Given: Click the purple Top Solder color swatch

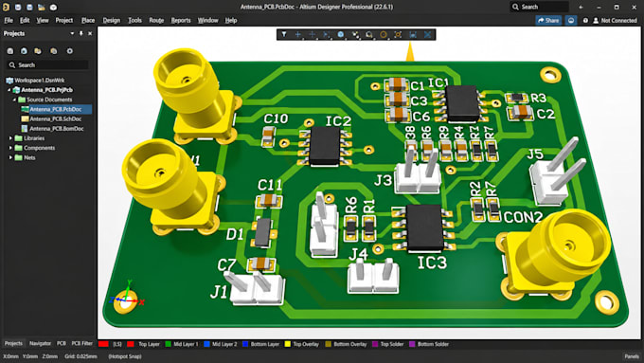Looking at the screenshot, I should point(375,344).
